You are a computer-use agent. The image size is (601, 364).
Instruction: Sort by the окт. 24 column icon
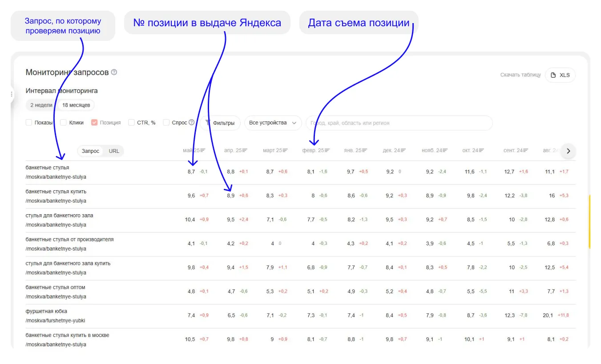(481, 151)
